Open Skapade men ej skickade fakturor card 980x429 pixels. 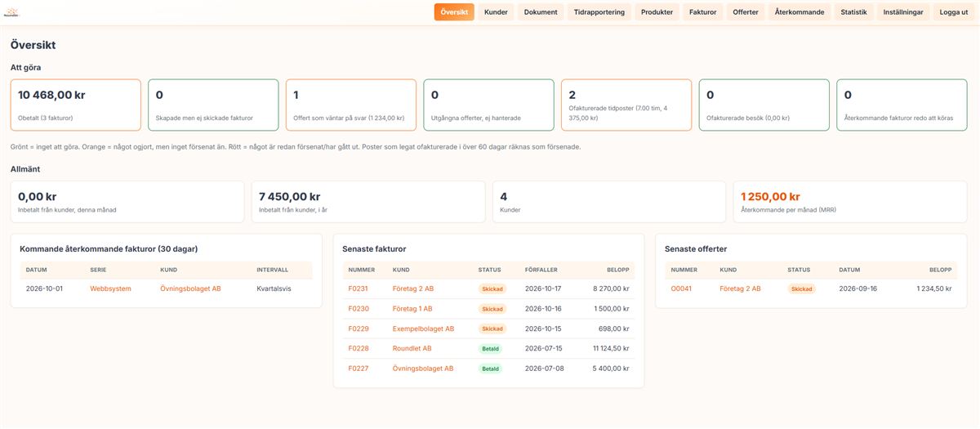click(214, 105)
